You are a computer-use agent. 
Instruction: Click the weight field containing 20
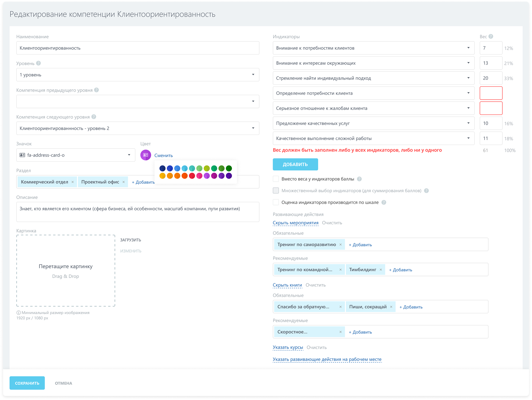click(x=491, y=78)
